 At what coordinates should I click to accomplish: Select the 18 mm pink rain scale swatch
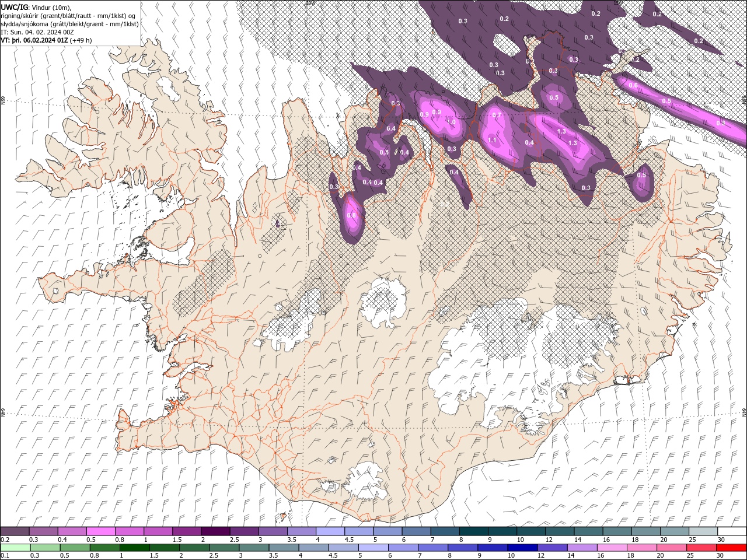click(x=641, y=547)
